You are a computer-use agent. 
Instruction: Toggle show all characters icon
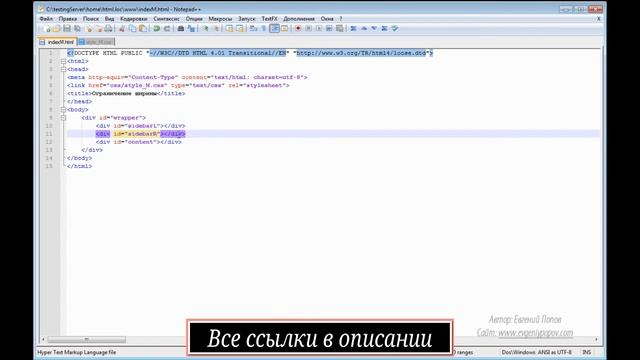(264, 29)
